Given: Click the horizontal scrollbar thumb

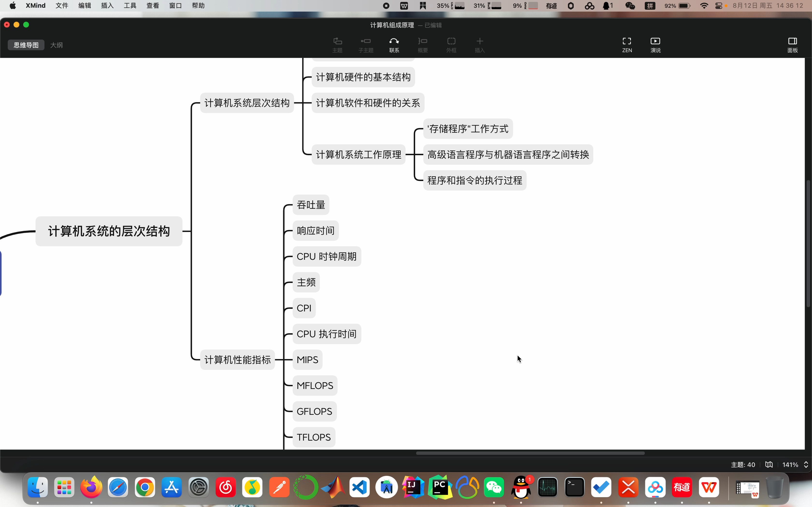Looking at the screenshot, I should [x=530, y=453].
